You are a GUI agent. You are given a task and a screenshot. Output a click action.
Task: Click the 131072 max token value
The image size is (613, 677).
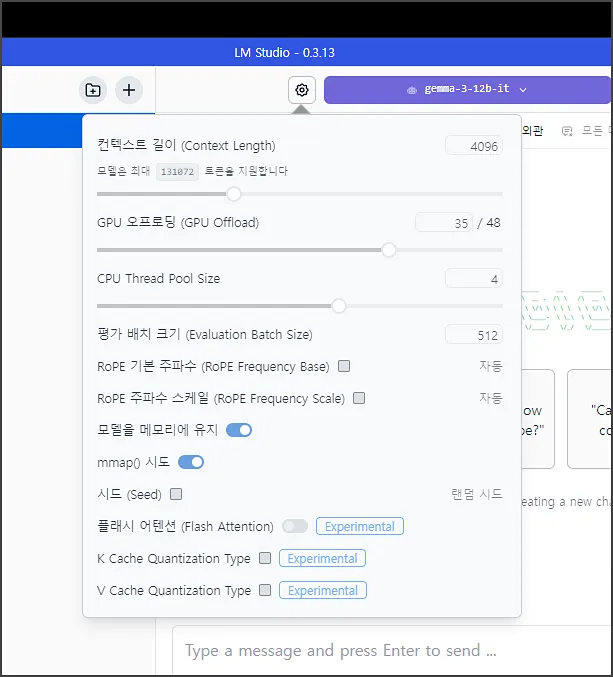click(177, 172)
